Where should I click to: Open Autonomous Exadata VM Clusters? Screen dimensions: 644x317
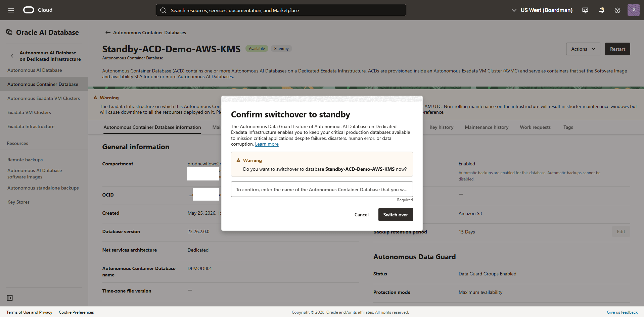tap(44, 98)
